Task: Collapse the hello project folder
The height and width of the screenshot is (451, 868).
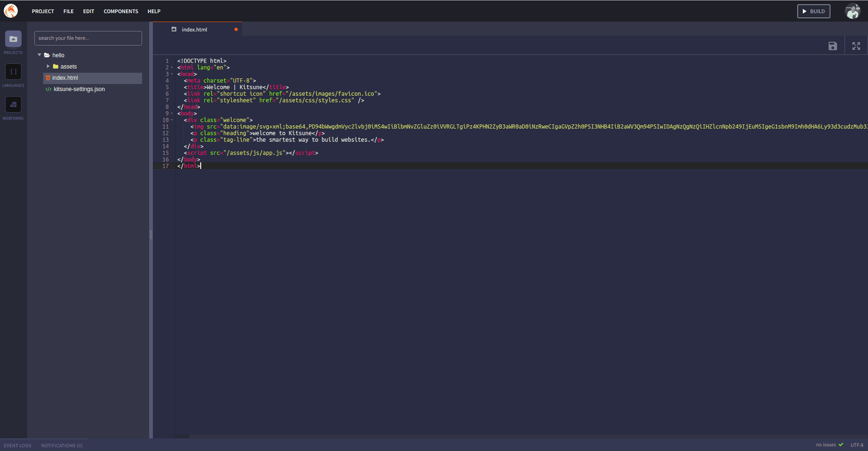Action: click(39, 55)
